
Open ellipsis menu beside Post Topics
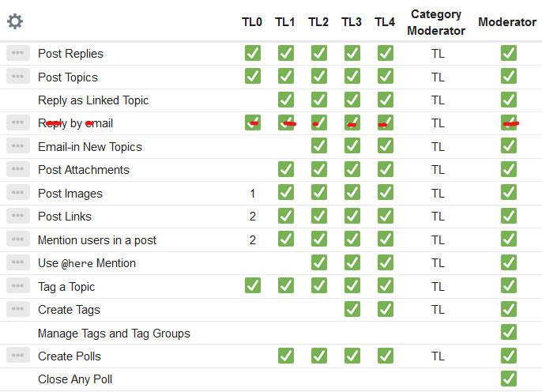click(x=18, y=77)
